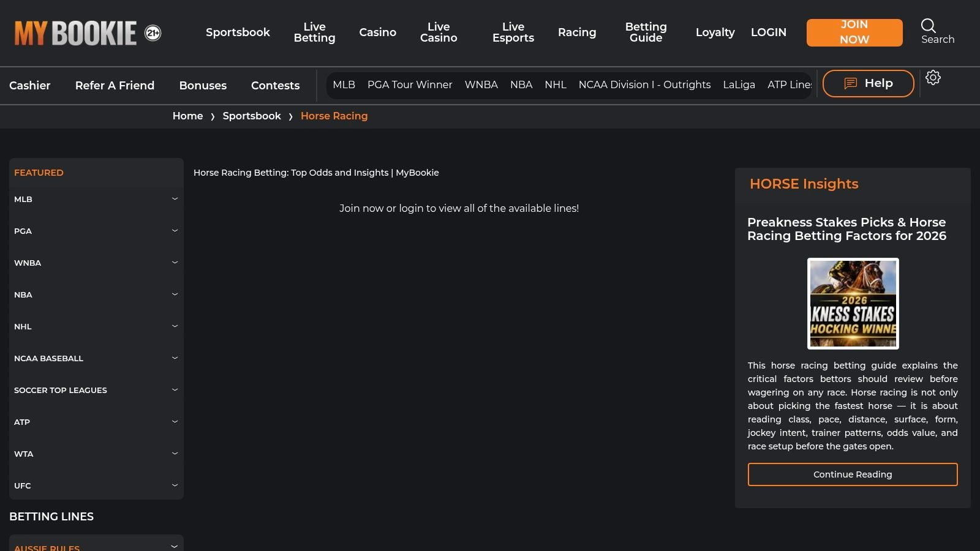Select WNBA in the quick links bar
The width and height of the screenshot is (980, 551).
(481, 84)
